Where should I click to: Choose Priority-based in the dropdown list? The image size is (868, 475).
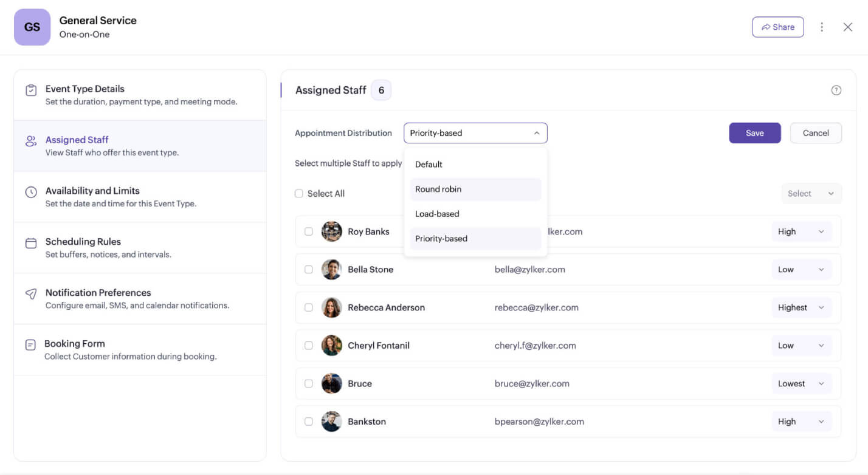coord(475,239)
